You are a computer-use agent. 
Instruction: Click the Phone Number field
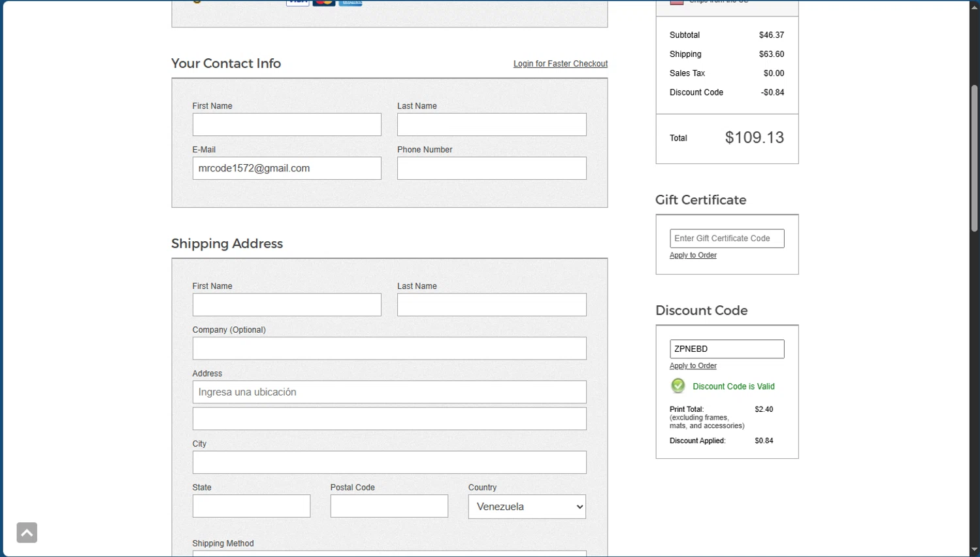click(492, 168)
